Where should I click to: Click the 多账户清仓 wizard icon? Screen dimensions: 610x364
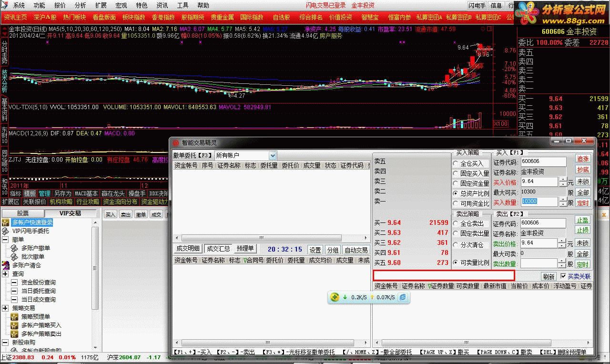click(x=6, y=265)
